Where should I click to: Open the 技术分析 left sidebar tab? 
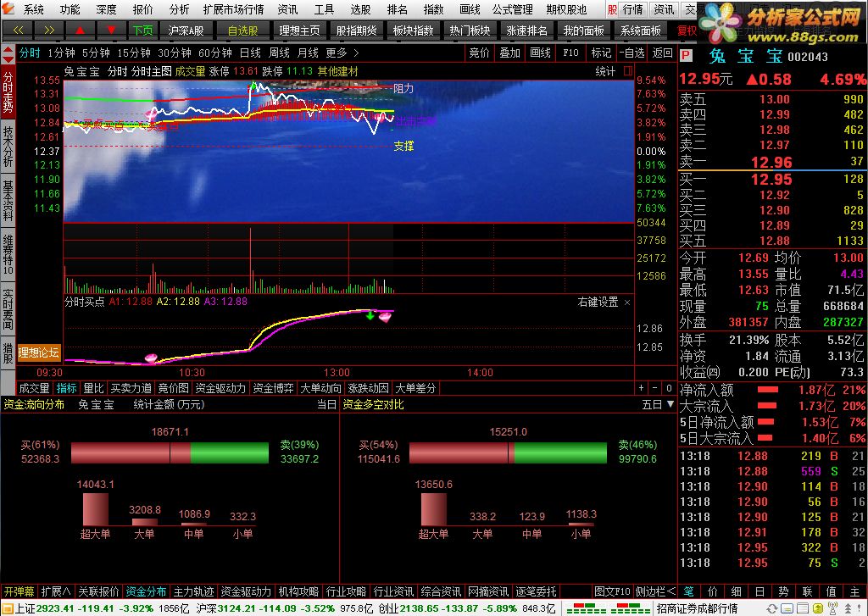[8, 147]
